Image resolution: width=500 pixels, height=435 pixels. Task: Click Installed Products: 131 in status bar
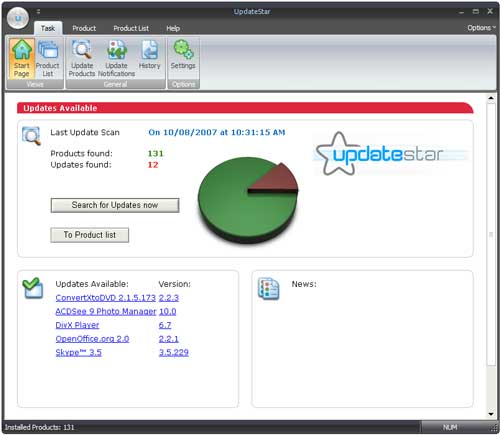click(x=39, y=427)
